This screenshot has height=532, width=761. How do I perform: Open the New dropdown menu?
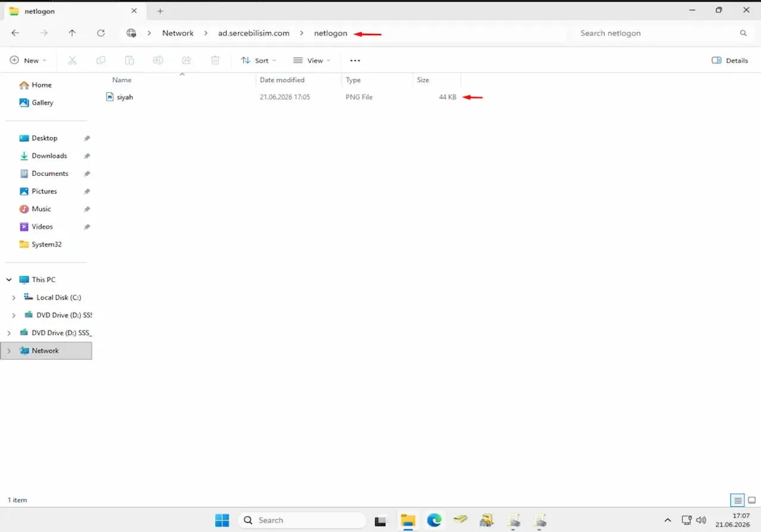28,60
